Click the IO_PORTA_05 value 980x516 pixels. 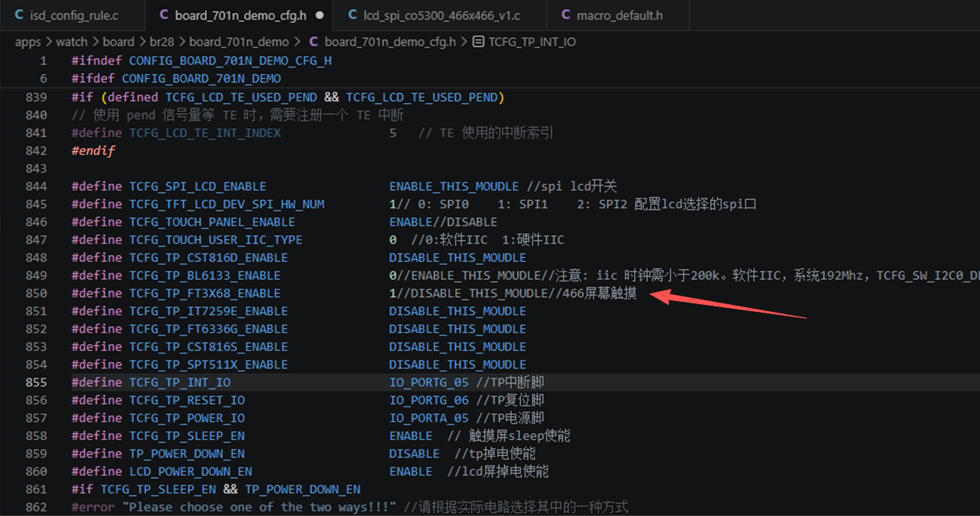pyautogui.click(x=429, y=418)
